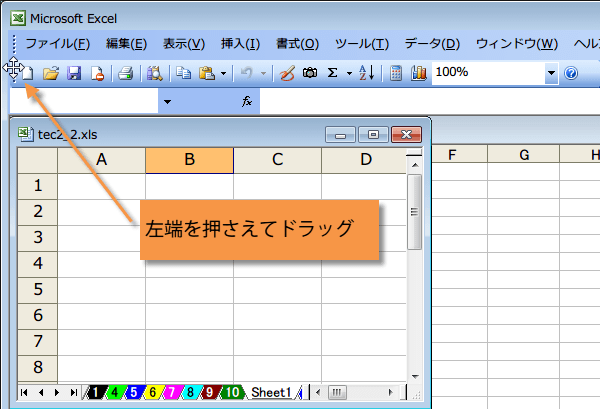The height and width of the screenshot is (409, 600).
Task: Select column D header
Action: pos(364,160)
